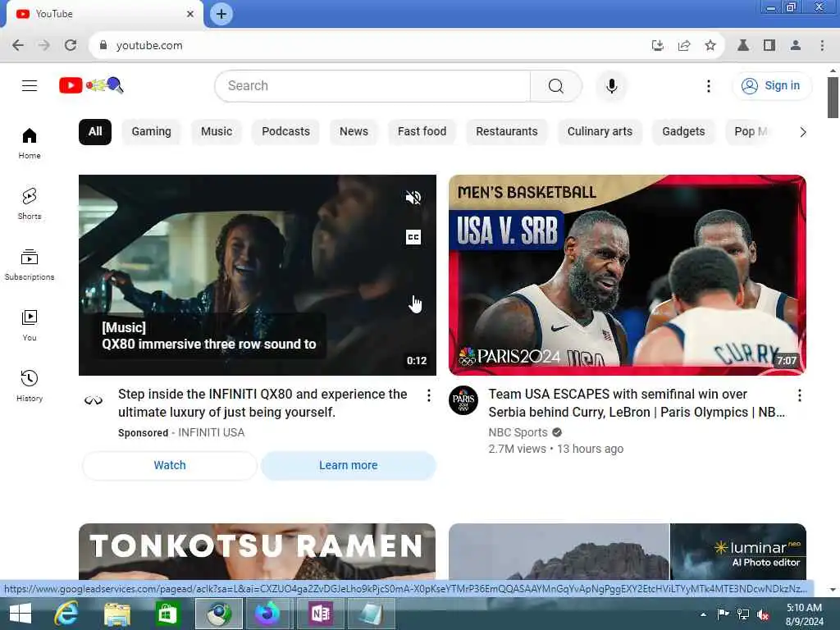
Task: Open OneNote from taskbar
Action: (x=321, y=614)
